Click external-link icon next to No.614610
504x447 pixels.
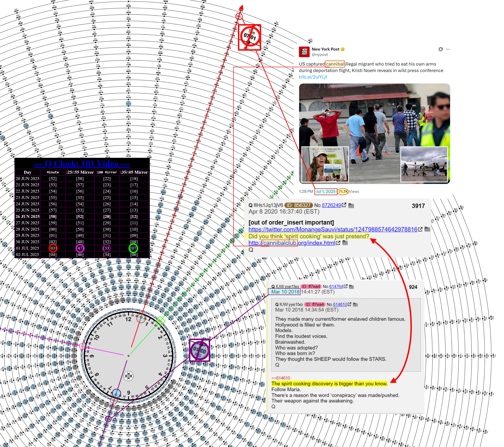[x=349, y=304]
